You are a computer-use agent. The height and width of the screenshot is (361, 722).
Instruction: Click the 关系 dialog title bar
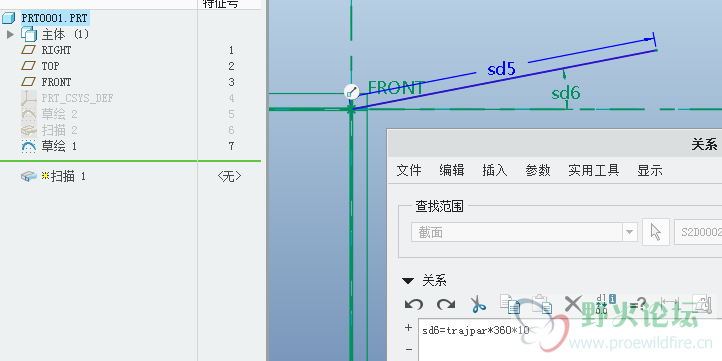tap(554, 144)
